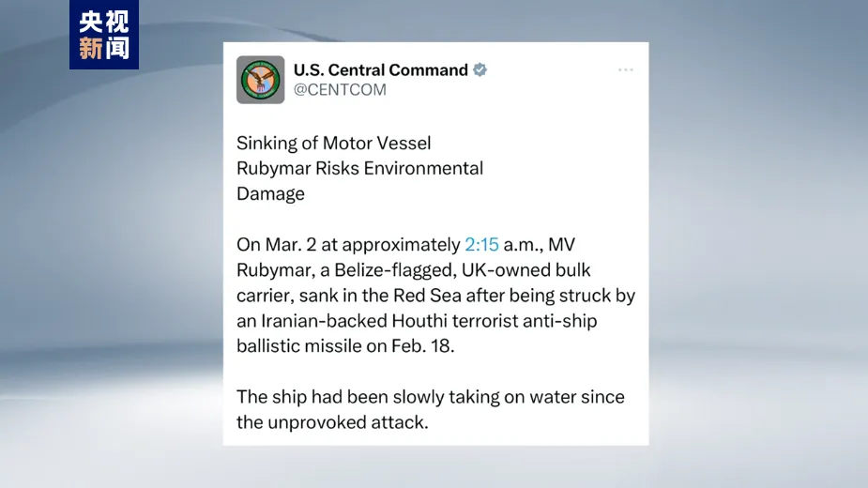Click the word 'Damage' in the headline
Screen dimensions: 868x488
click(270, 194)
